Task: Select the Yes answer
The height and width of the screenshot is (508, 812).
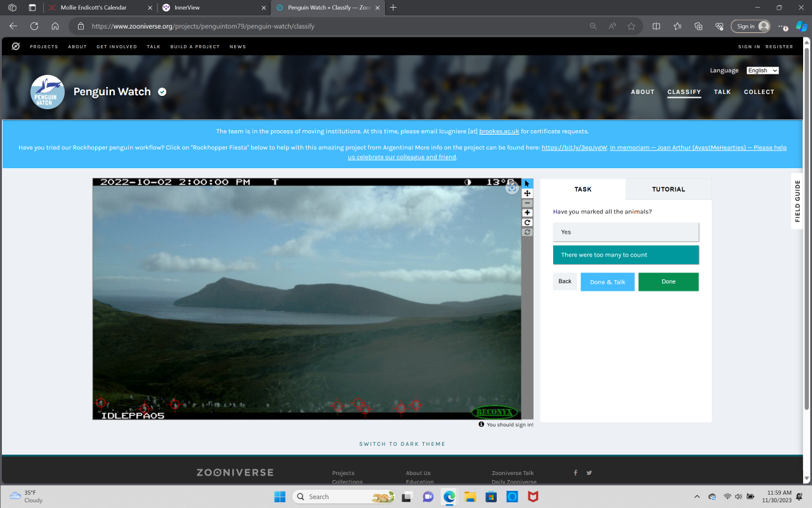Action: (625, 232)
